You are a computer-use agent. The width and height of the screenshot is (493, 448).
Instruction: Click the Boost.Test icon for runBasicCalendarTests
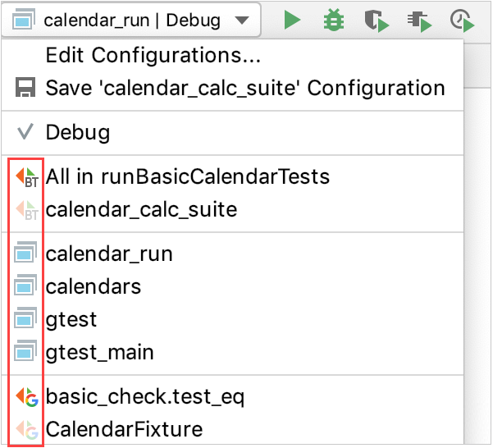pos(27,177)
